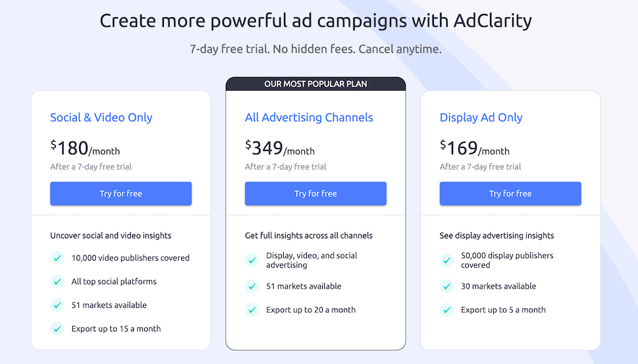Click the $169/month price label
638x364 pixels.
click(475, 149)
